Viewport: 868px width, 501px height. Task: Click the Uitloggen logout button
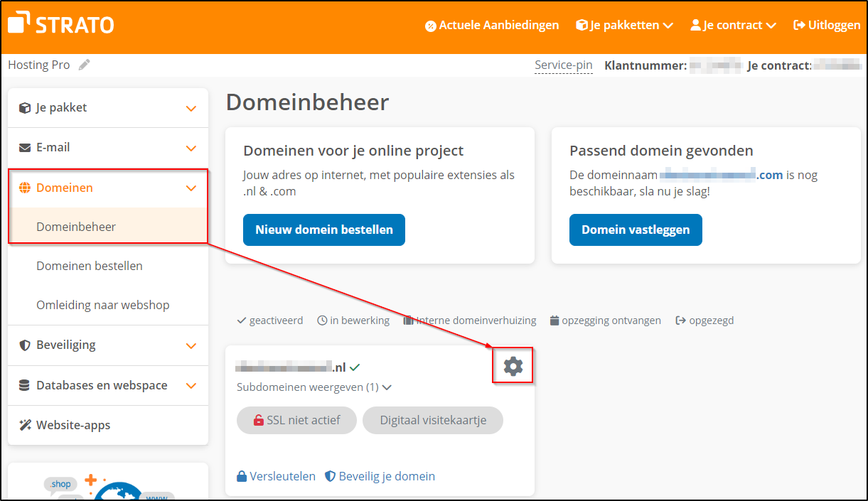pyautogui.click(x=827, y=25)
